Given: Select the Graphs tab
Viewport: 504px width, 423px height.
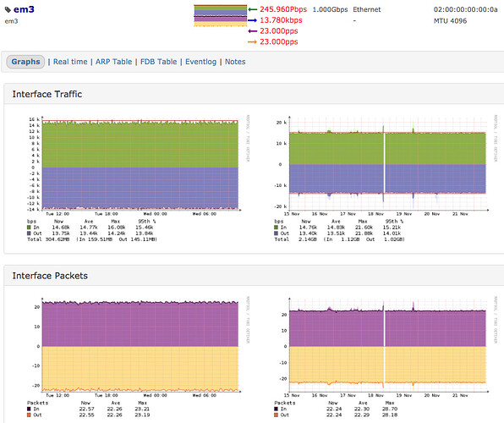Looking at the screenshot, I should [x=25, y=62].
